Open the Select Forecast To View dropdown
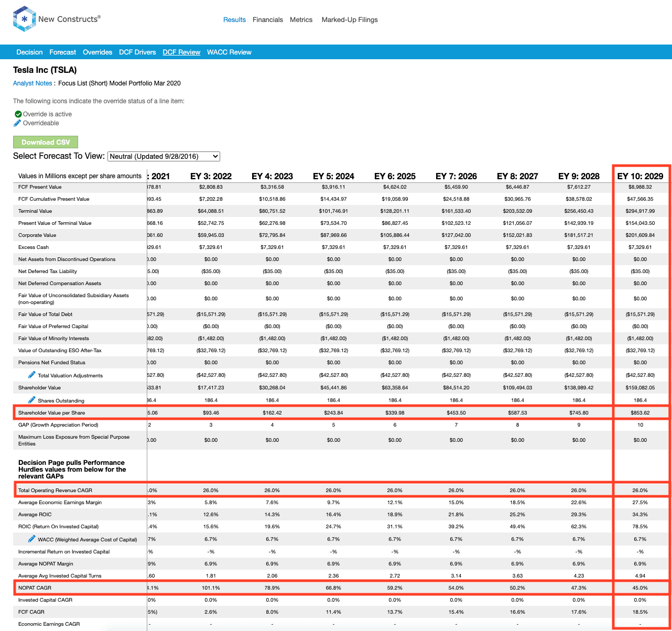 (164, 156)
